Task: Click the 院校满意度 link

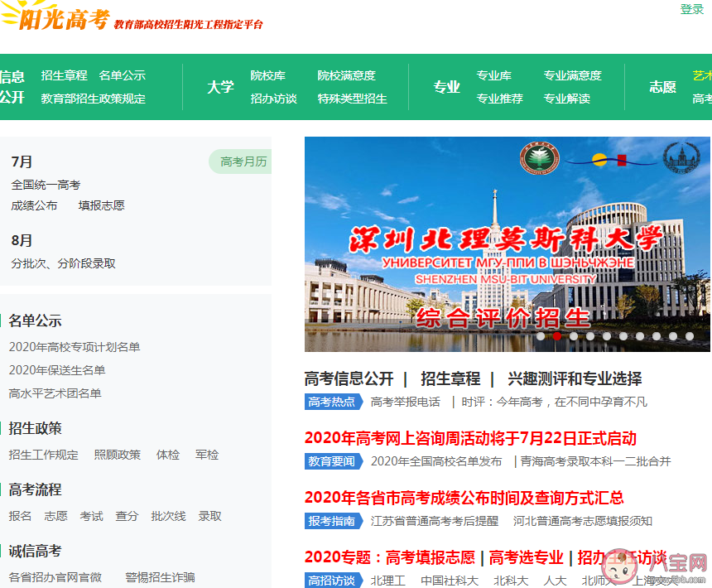Action: tap(345, 75)
